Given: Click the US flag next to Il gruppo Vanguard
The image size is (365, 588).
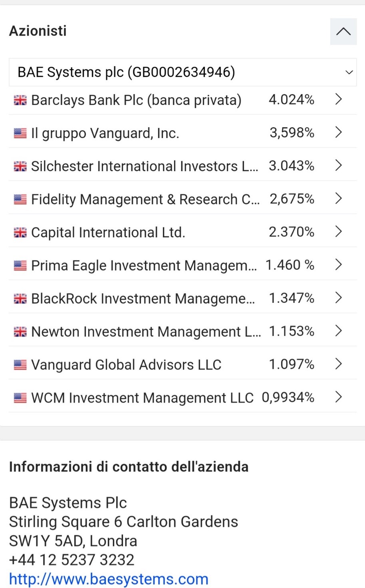Looking at the screenshot, I should (x=20, y=133).
